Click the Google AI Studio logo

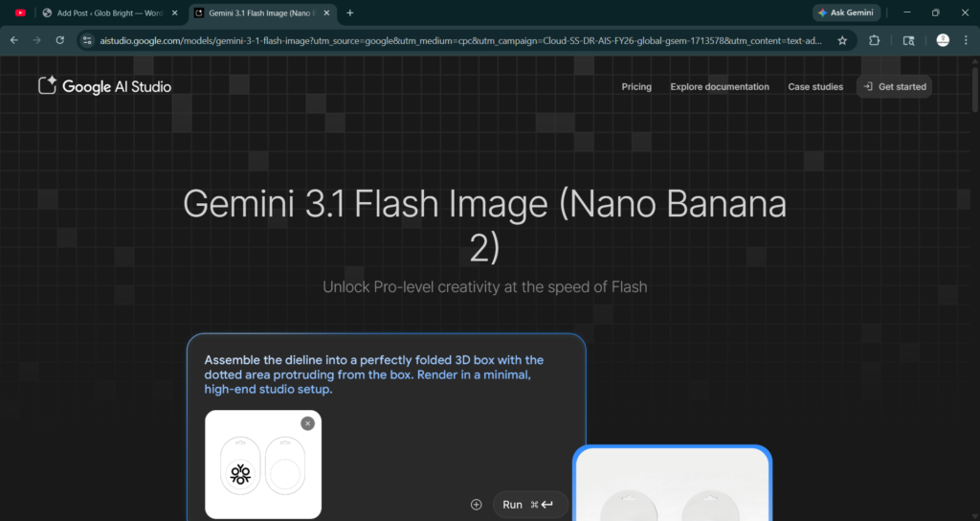(105, 86)
